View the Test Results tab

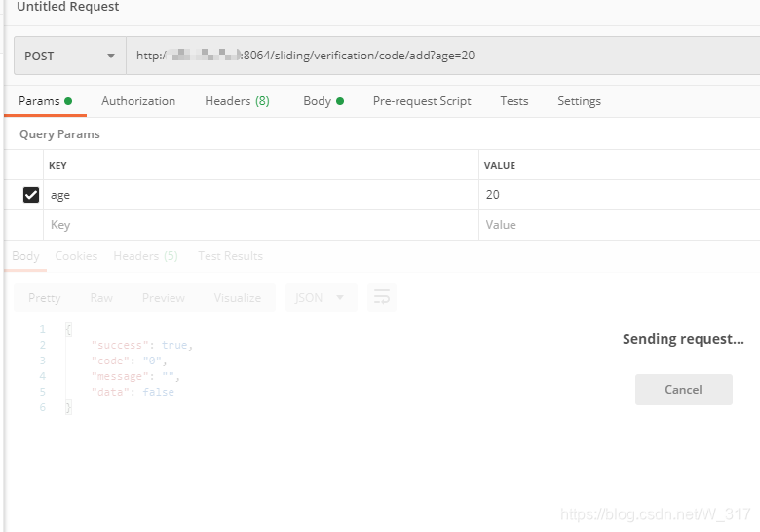(230, 256)
